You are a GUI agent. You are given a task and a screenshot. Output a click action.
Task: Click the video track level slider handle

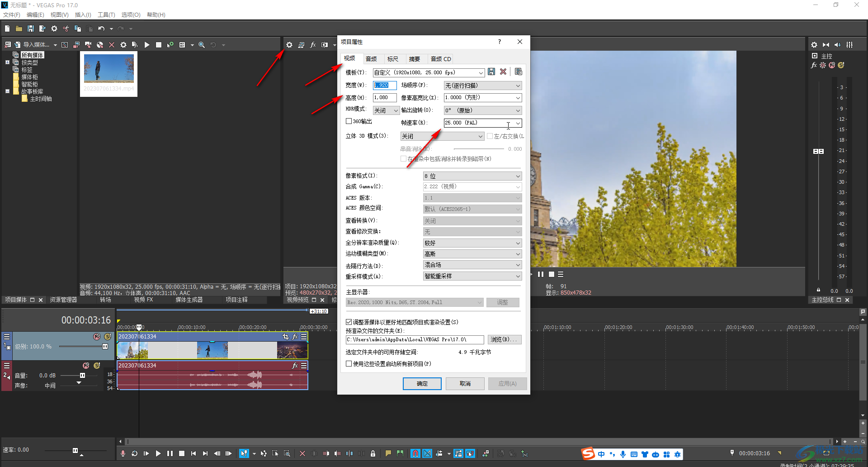click(105, 347)
